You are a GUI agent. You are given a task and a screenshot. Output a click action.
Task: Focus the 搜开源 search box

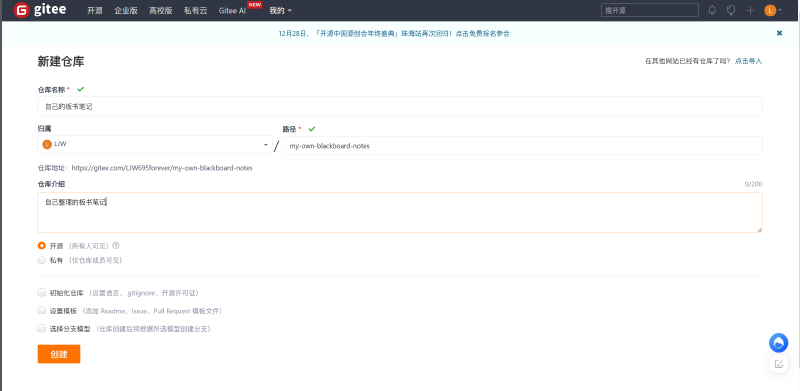pyautogui.click(x=649, y=10)
